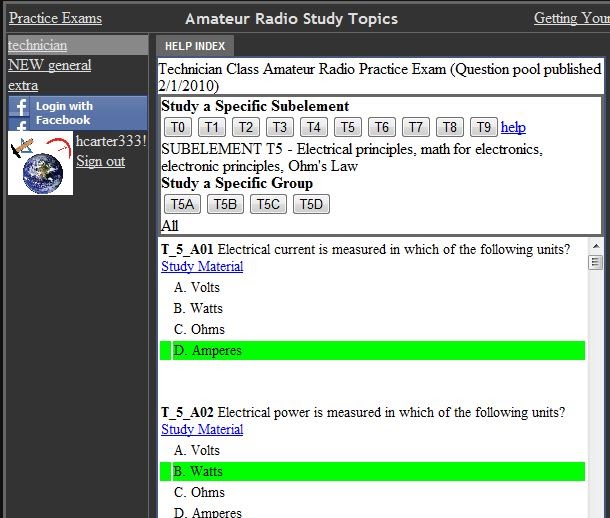Study subelement T5
Image resolution: width=610 pixels, height=518 pixels.
pyautogui.click(x=348, y=127)
